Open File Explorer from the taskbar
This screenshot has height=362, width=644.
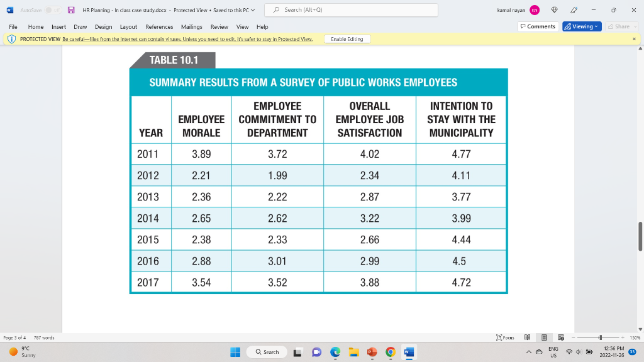point(353,352)
